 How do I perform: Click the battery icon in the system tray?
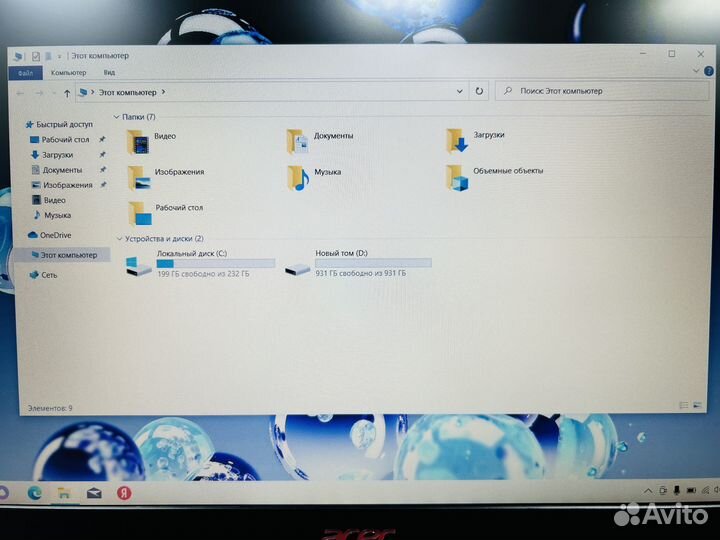point(691,490)
